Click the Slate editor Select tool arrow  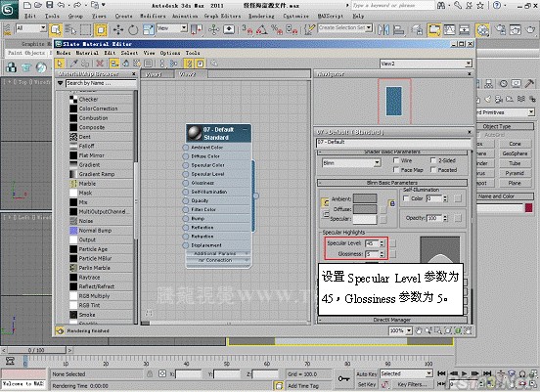click(60, 64)
